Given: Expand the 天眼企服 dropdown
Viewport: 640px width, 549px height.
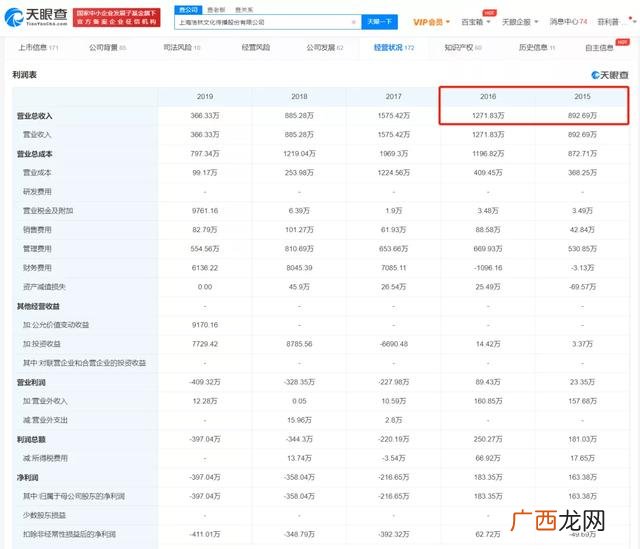Looking at the screenshot, I should 520,22.
